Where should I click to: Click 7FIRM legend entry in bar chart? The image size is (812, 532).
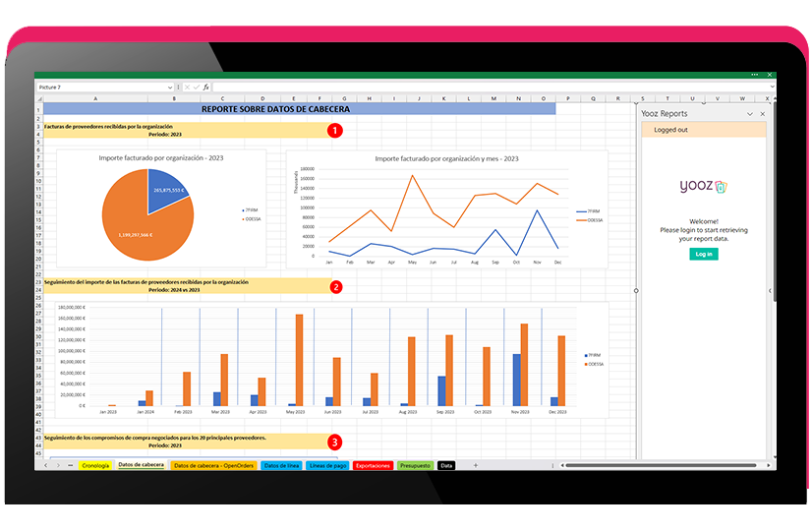coord(593,355)
